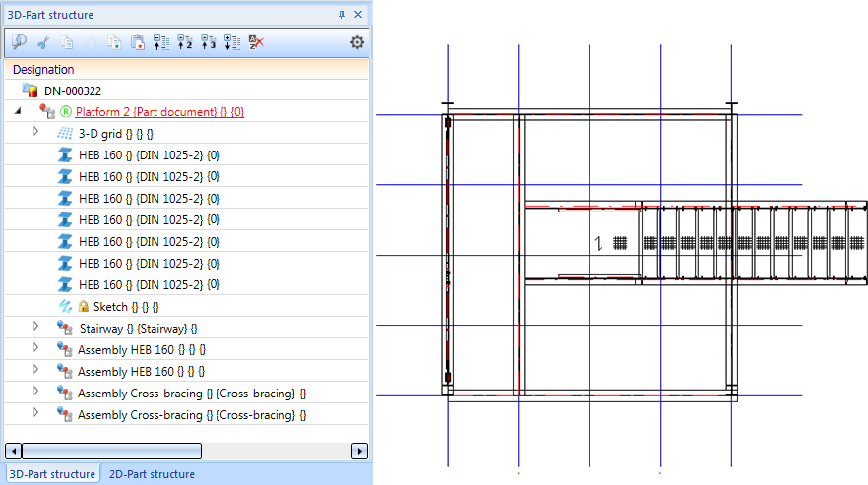
Task: Select the fifth HEB 160 row text
Action: [x=150, y=241]
